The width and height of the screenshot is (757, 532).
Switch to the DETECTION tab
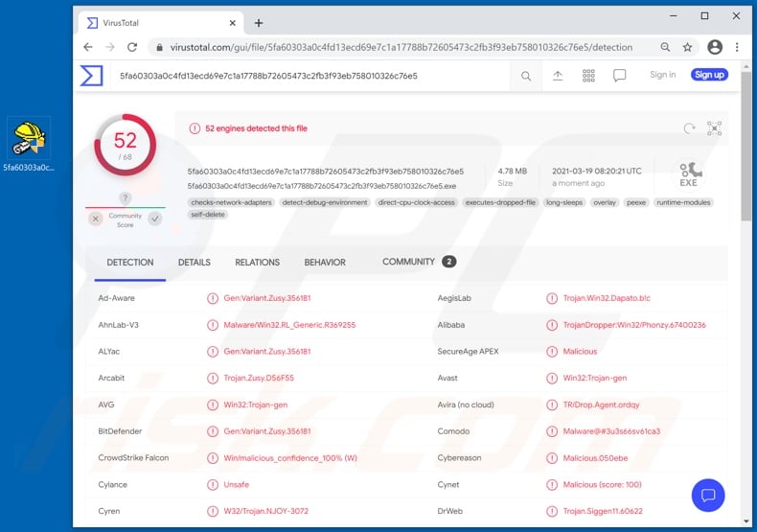(x=130, y=263)
